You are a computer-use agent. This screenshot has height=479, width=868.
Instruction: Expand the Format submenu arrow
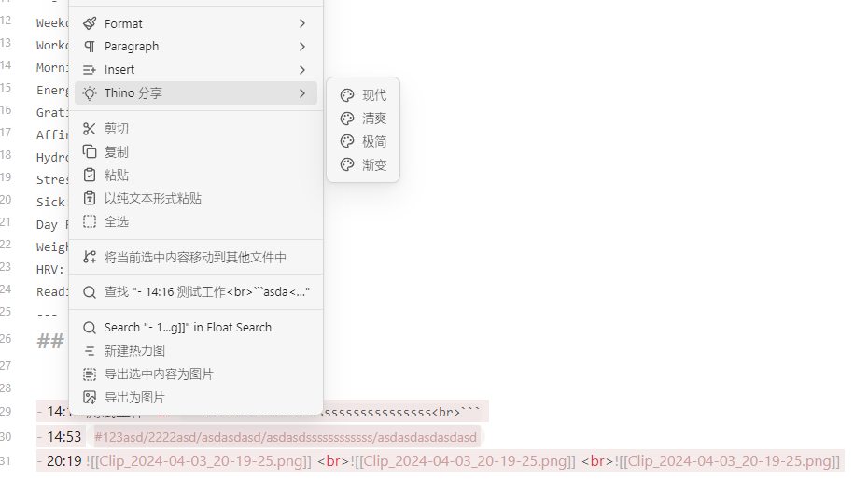(302, 23)
